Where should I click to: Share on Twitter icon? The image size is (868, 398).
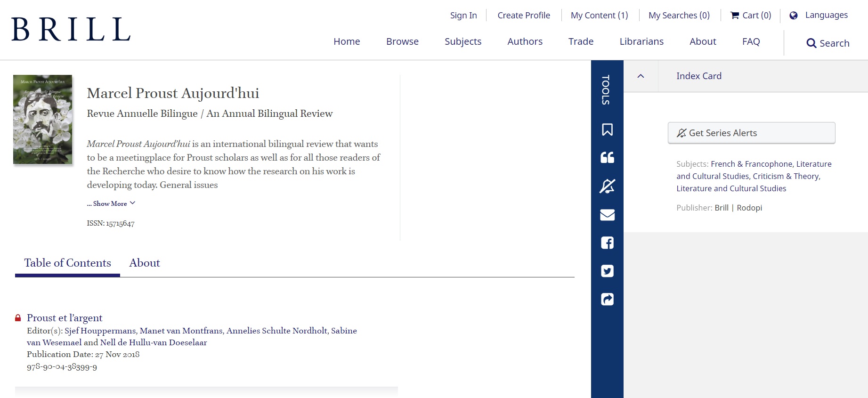point(607,271)
